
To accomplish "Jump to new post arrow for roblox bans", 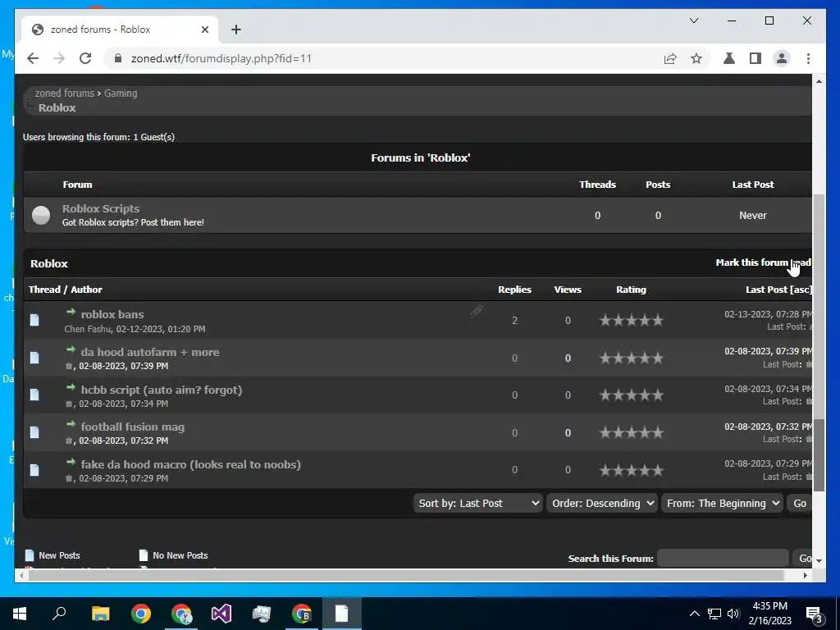I will [x=71, y=311].
